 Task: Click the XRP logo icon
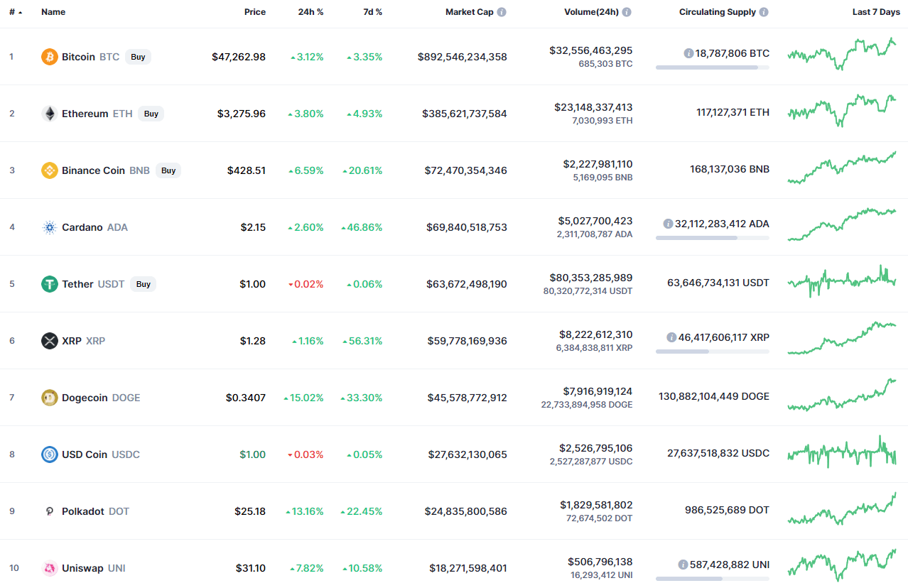click(x=50, y=341)
